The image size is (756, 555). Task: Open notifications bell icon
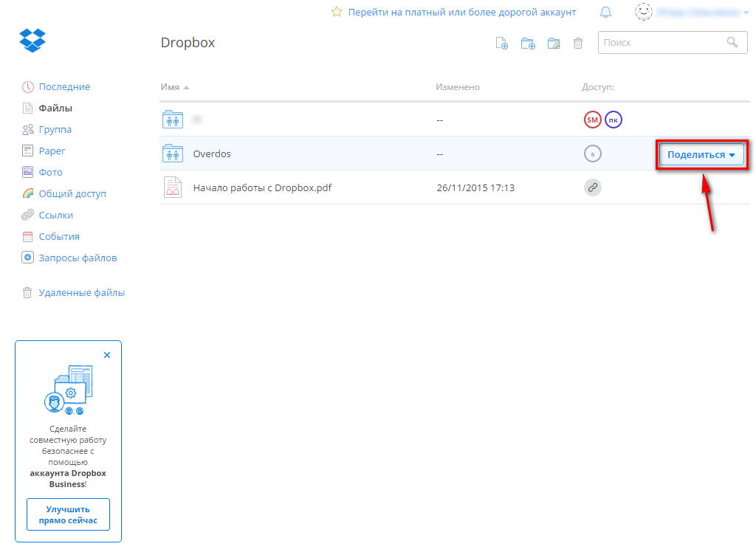tap(605, 12)
